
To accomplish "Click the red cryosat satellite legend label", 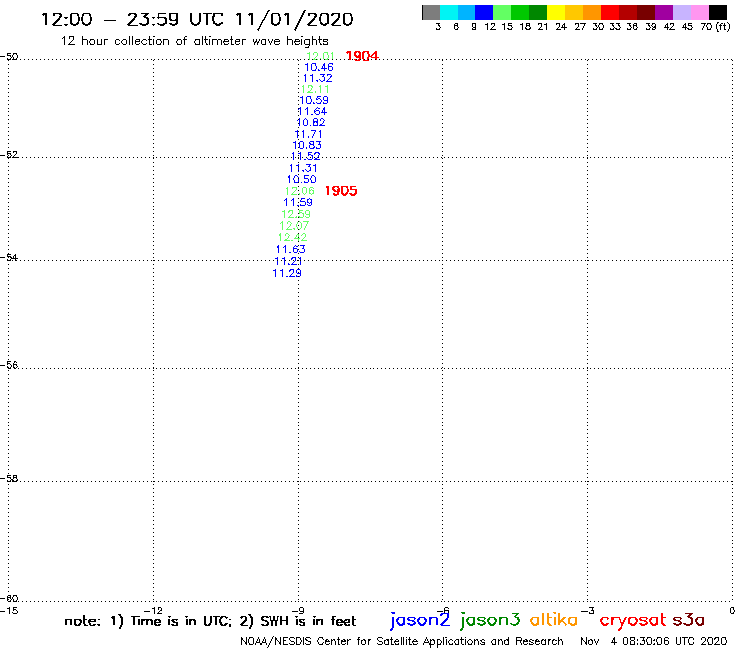I will (x=632, y=621).
